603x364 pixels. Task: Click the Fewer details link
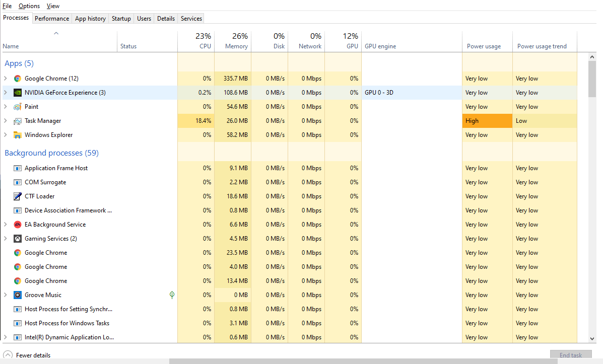tap(33, 355)
